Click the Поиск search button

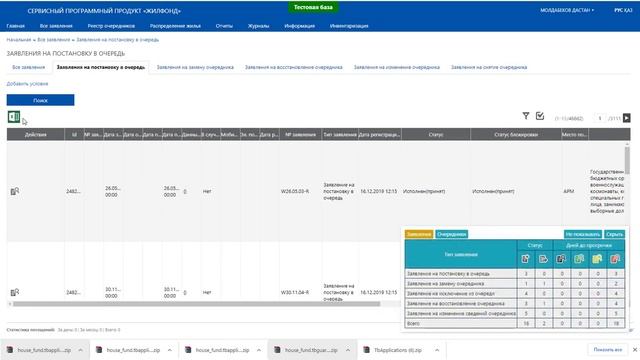click(x=40, y=100)
